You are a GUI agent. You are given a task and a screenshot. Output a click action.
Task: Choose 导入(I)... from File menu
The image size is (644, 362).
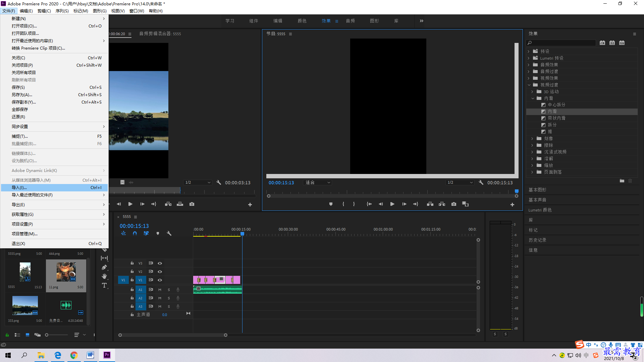[x=54, y=188]
